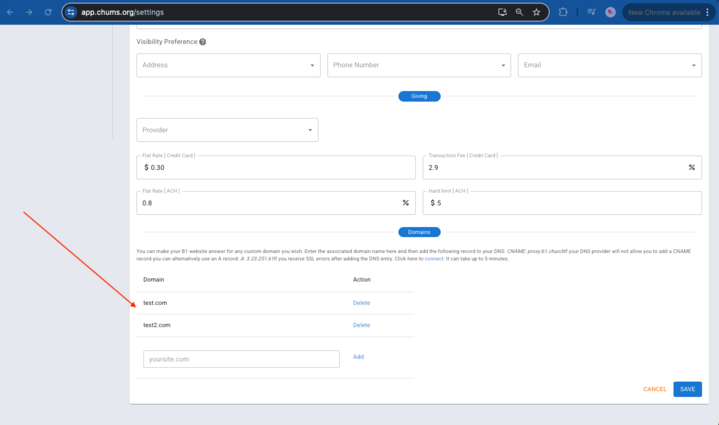Open the Address visibility dropdown

point(228,65)
